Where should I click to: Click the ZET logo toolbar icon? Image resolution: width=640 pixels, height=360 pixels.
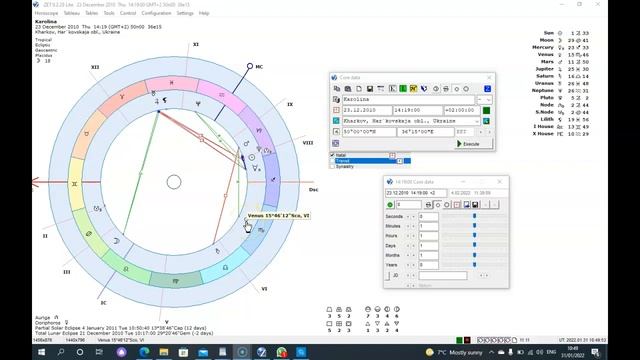(x=424, y=89)
